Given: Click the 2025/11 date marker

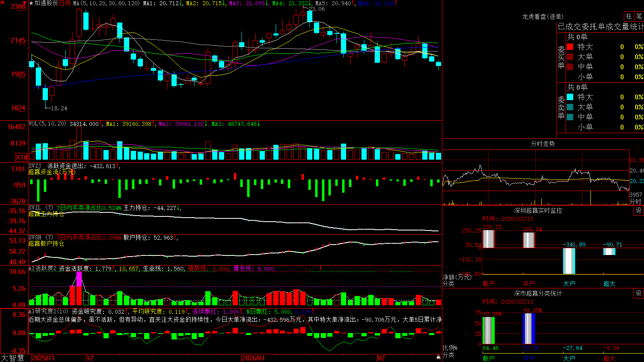Looking at the screenshot, I should point(43,358).
